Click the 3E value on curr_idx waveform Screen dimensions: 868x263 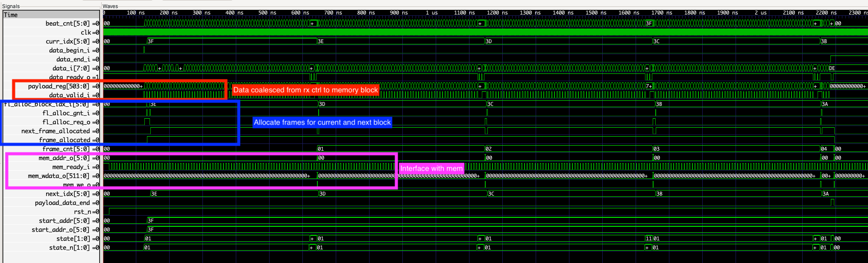click(x=321, y=41)
